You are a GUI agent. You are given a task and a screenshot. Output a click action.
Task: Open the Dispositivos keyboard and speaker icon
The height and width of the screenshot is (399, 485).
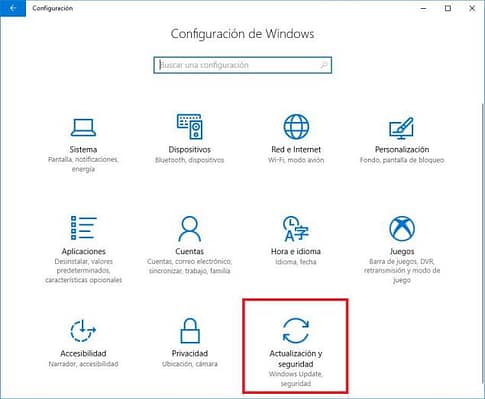tap(189, 127)
